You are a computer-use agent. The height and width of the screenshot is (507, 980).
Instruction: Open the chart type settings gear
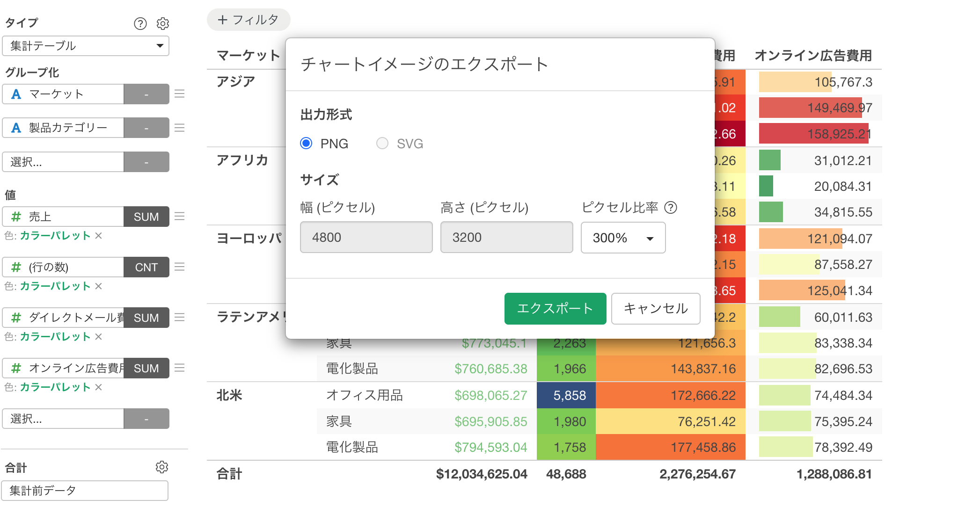(163, 23)
